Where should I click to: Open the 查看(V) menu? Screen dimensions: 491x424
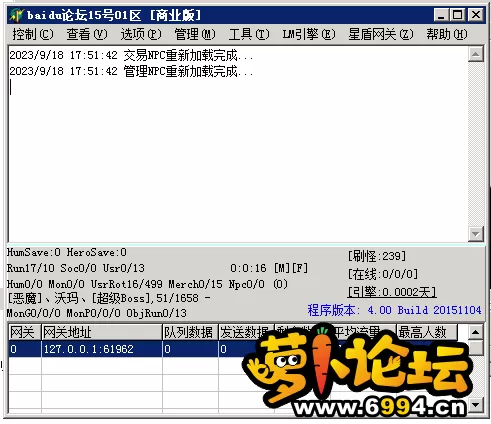click(87, 34)
